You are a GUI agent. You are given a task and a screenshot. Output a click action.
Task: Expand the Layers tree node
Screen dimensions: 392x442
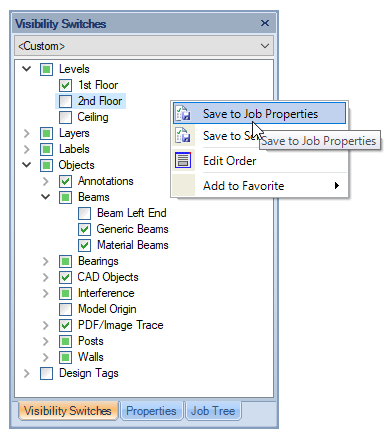click(27, 133)
